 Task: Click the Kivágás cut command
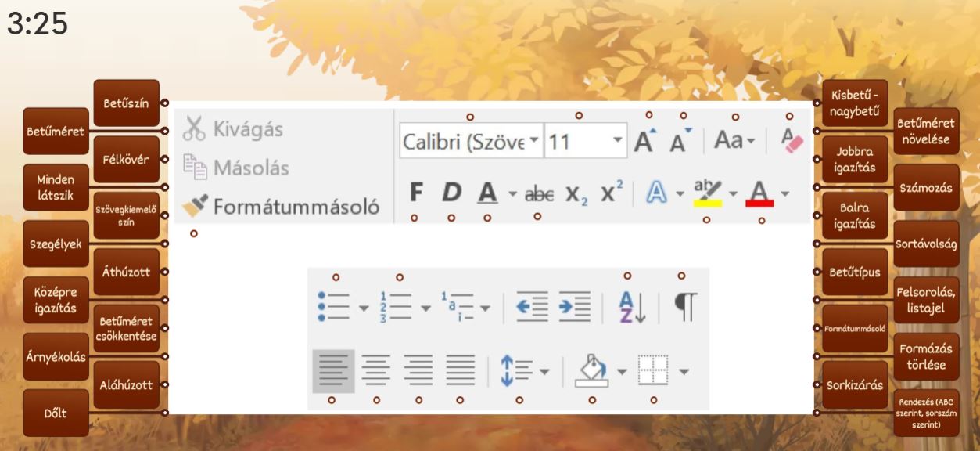coord(234,130)
